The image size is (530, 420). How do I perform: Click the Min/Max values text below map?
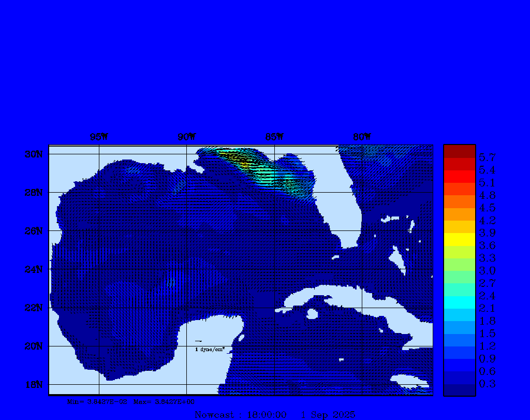click(131, 401)
